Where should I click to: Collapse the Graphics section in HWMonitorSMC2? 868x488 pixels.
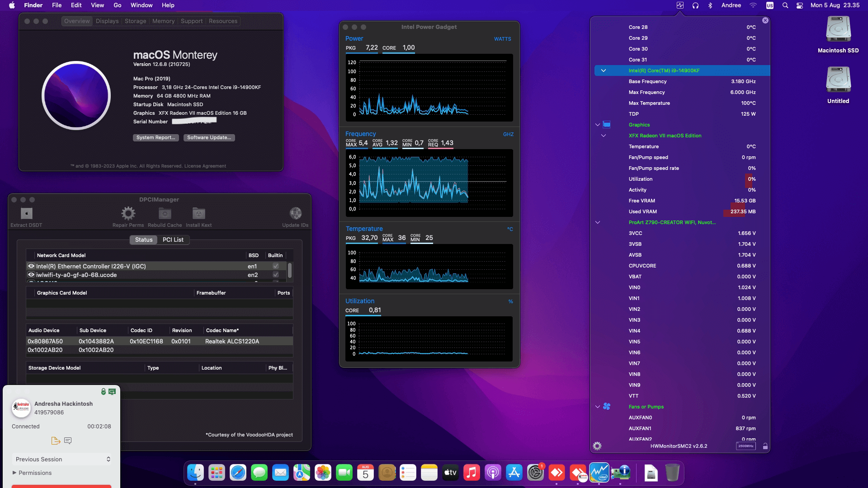tap(598, 125)
